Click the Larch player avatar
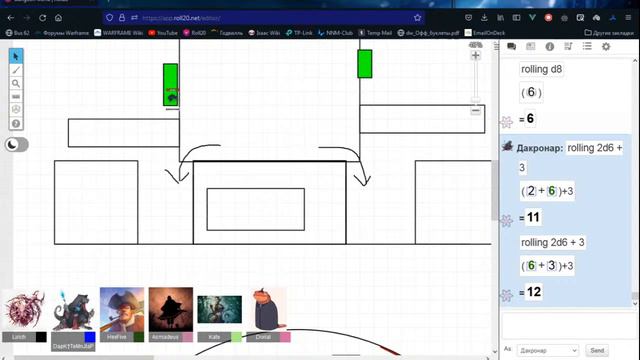The width and height of the screenshot is (640, 360). tap(24, 310)
